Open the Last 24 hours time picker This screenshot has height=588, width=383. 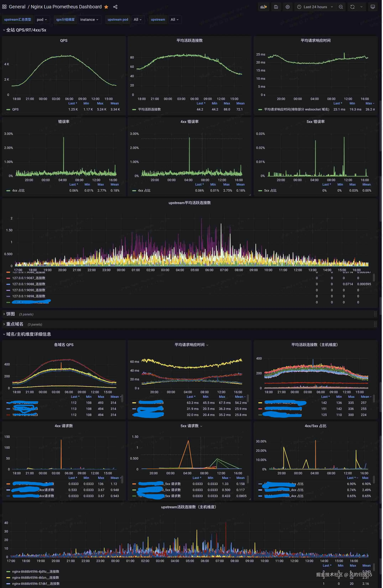tap(315, 7)
